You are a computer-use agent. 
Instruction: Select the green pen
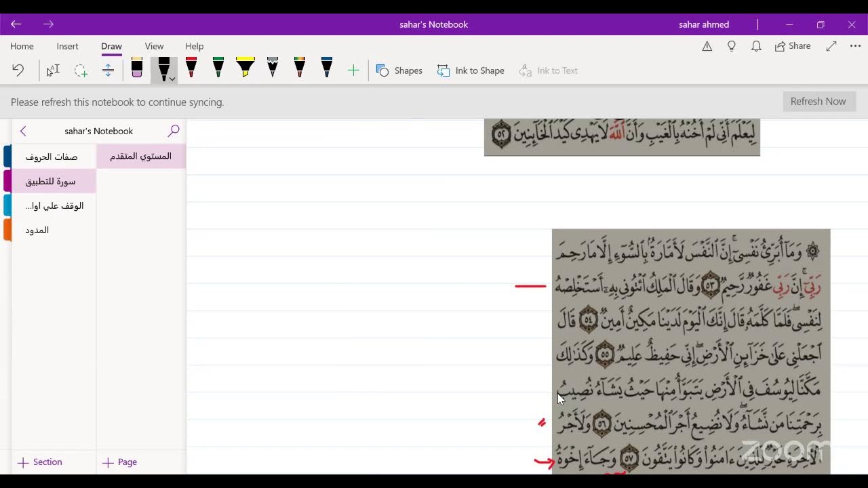click(218, 68)
